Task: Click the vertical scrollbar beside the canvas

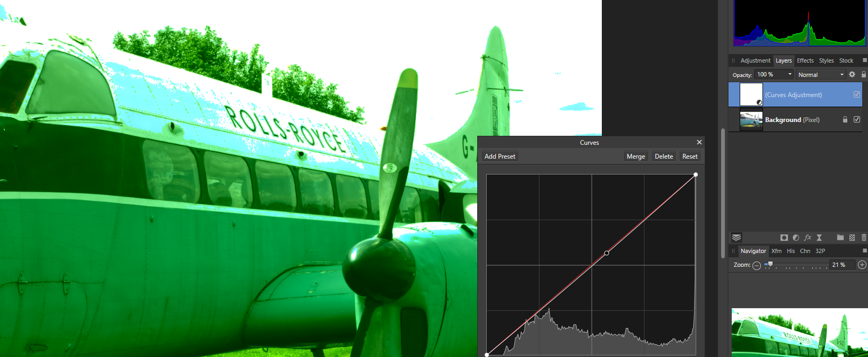Action: [x=722, y=193]
